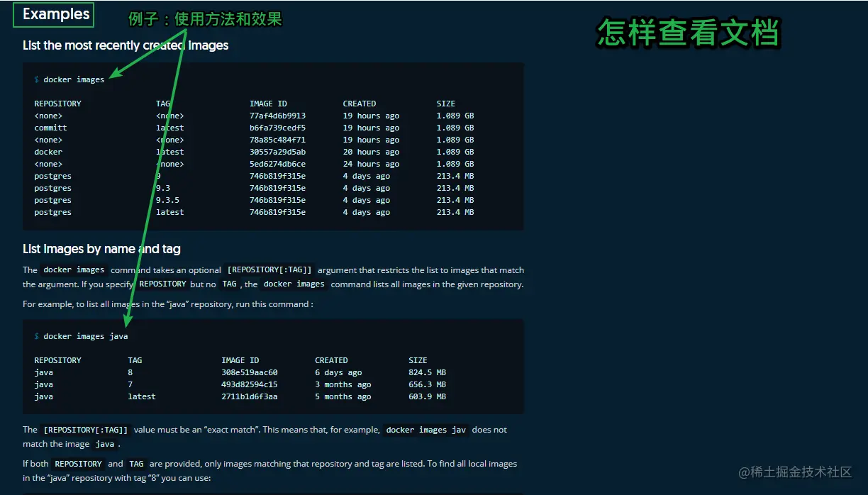Click "[REPOSITORY[:TAG]]" before "value must be"
This screenshot has width=868, height=495.
point(86,430)
